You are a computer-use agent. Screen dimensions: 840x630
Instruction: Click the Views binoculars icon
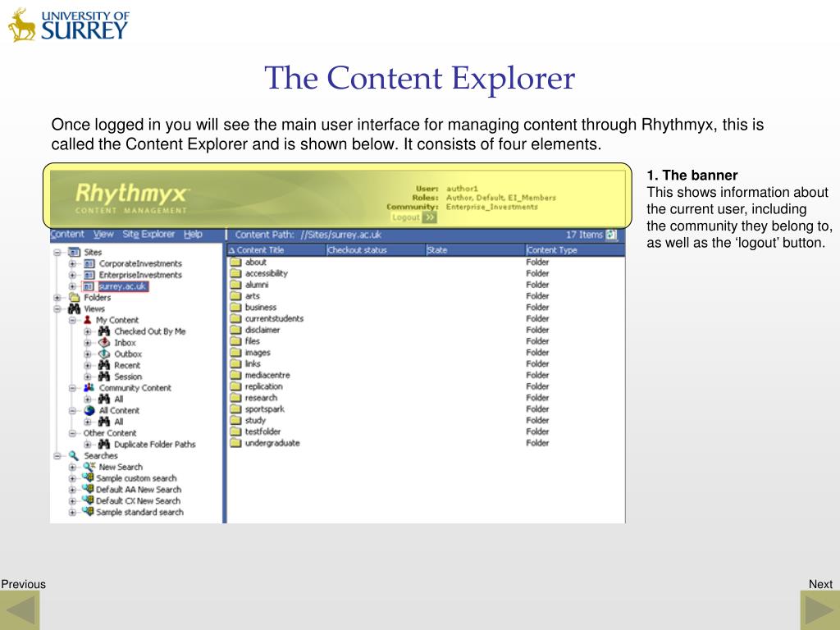pyautogui.click(x=75, y=308)
